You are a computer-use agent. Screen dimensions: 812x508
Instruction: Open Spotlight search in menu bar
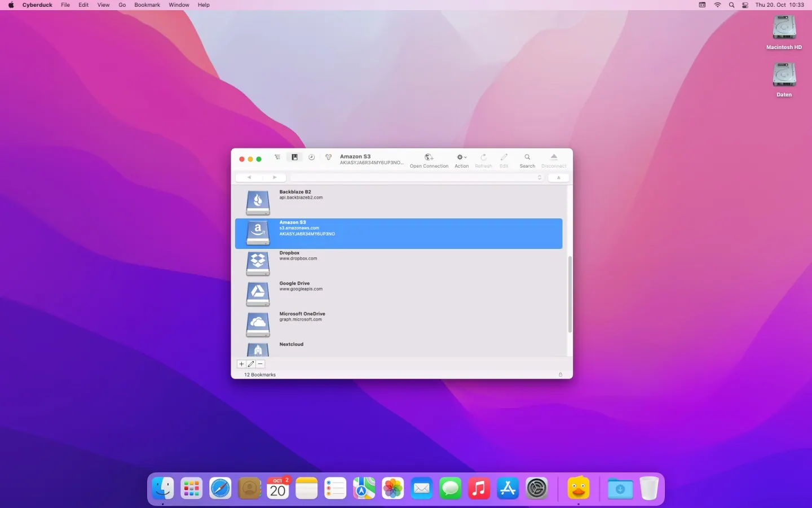point(732,5)
